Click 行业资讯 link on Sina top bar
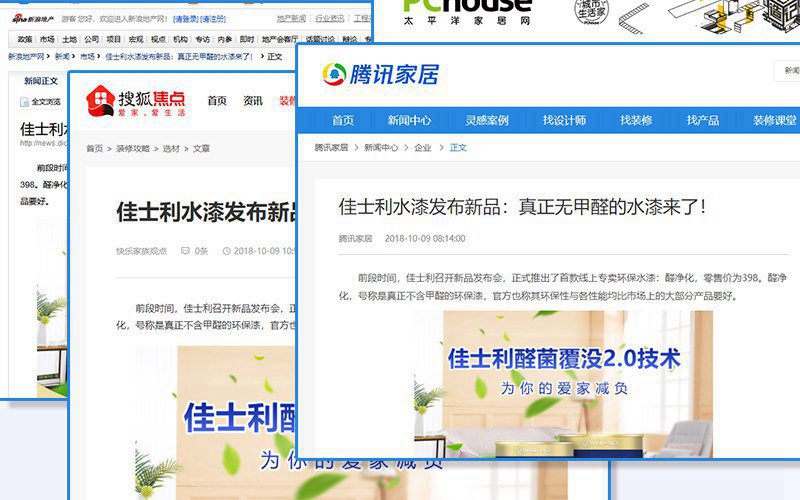The height and width of the screenshot is (500, 800). point(330,18)
